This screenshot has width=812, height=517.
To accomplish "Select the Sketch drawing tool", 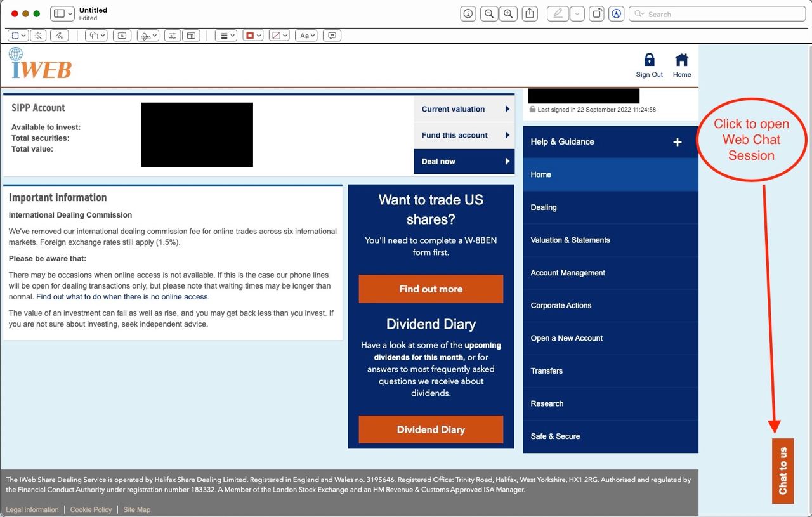I will (x=59, y=36).
